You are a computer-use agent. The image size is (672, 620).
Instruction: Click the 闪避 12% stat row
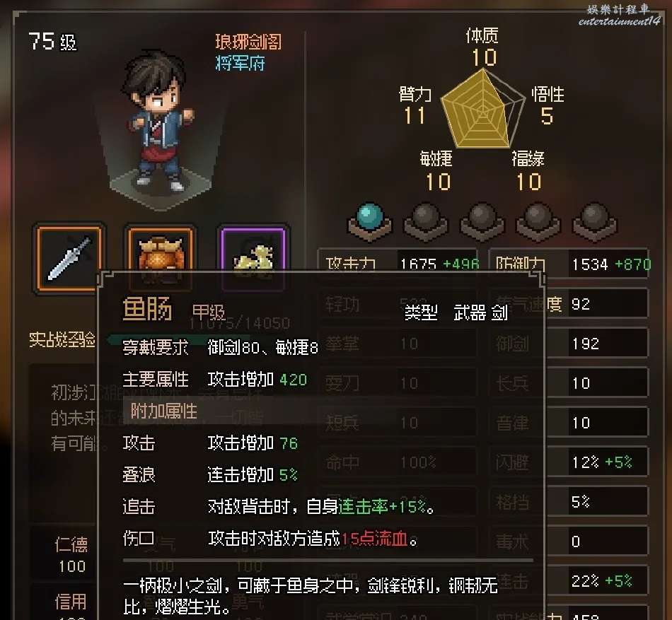(x=570, y=462)
